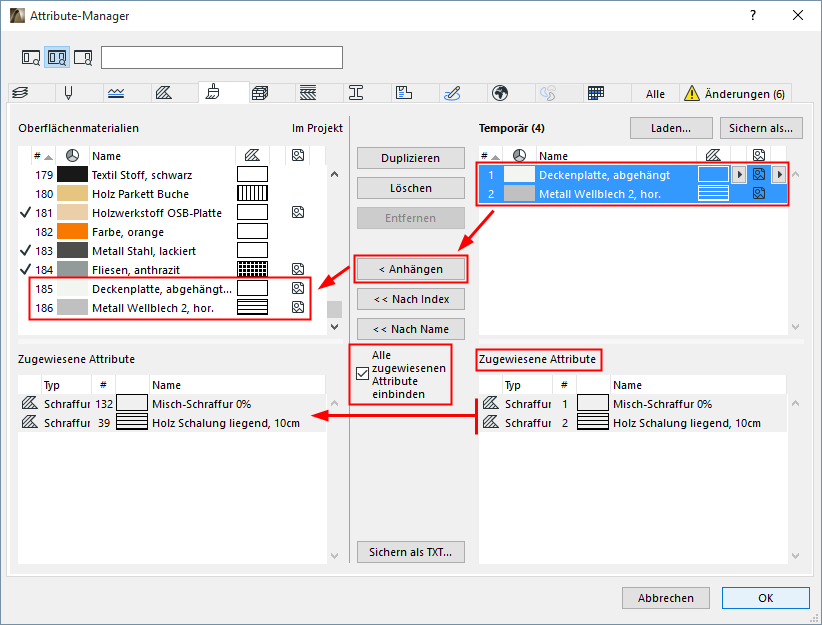
Task: Open the greyed Operation Profiles tab
Action: [x=548, y=93]
